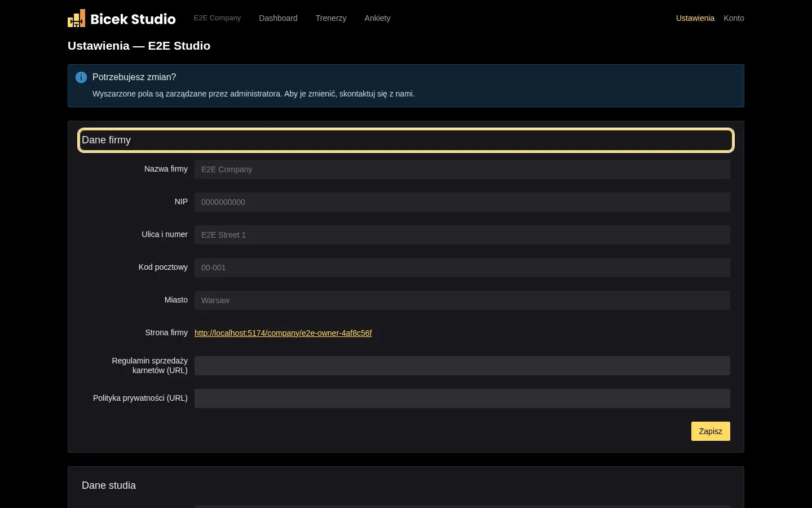
Task: Click the 'Nazwa firmy' label
Action: click(x=166, y=169)
